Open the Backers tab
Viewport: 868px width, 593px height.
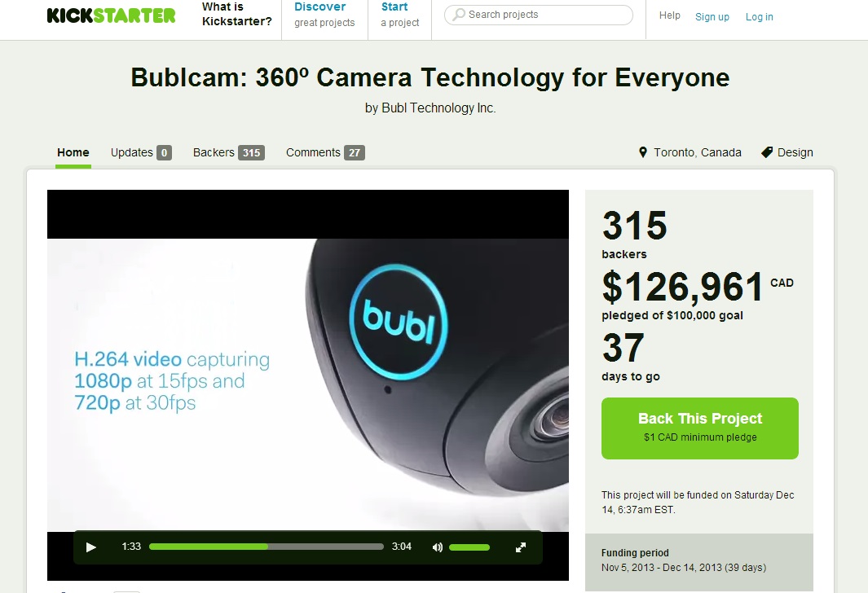pyautogui.click(x=229, y=152)
